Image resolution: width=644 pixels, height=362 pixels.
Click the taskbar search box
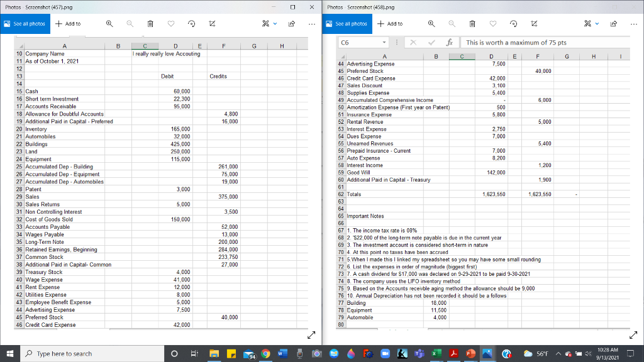(x=92, y=353)
